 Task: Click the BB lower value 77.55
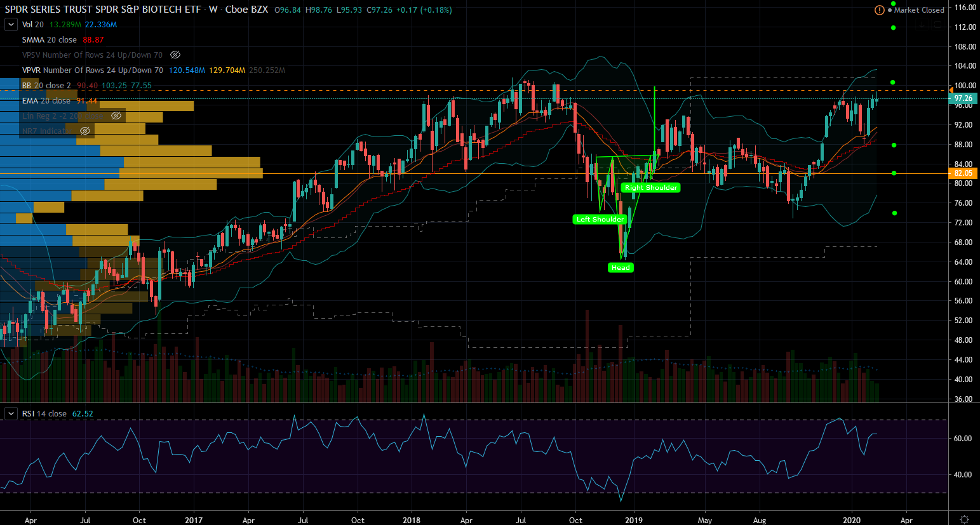[x=142, y=86]
